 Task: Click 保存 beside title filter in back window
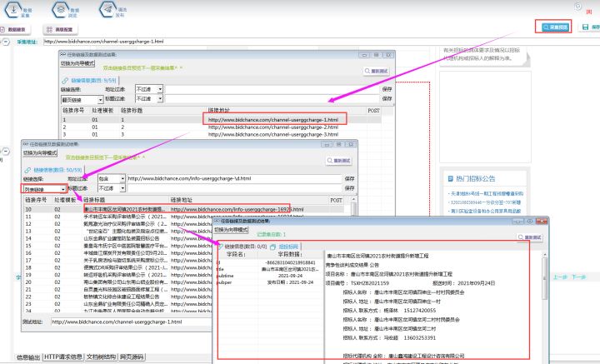[x=387, y=98]
